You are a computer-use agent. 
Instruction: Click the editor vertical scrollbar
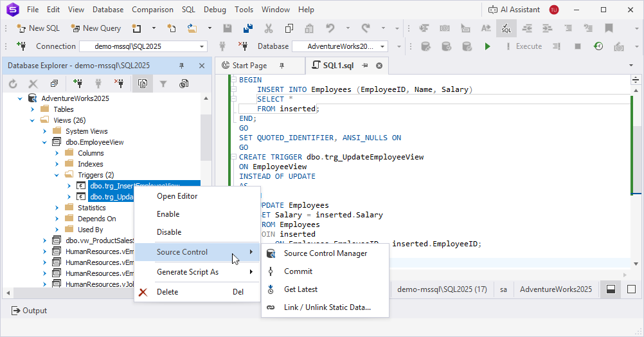click(636, 177)
